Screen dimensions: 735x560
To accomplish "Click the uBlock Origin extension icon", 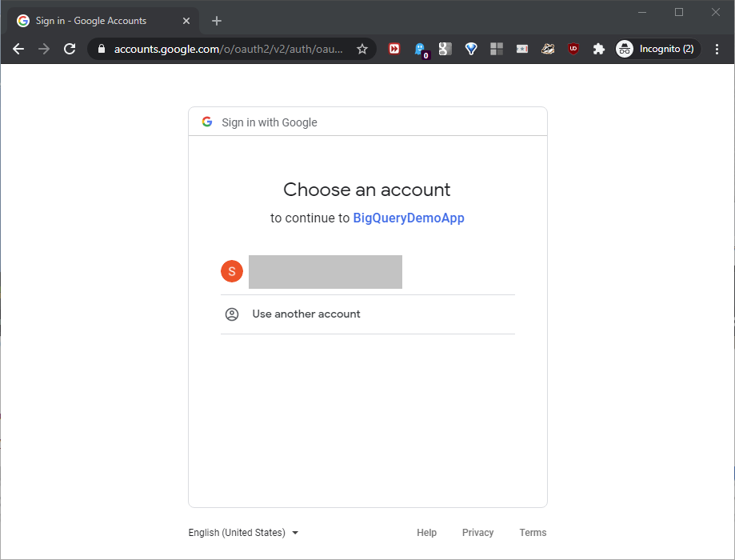I will tap(573, 49).
